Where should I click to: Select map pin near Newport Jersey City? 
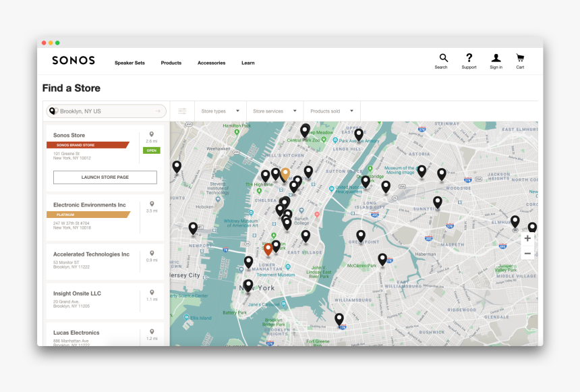pyautogui.click(x=193, y=229)
